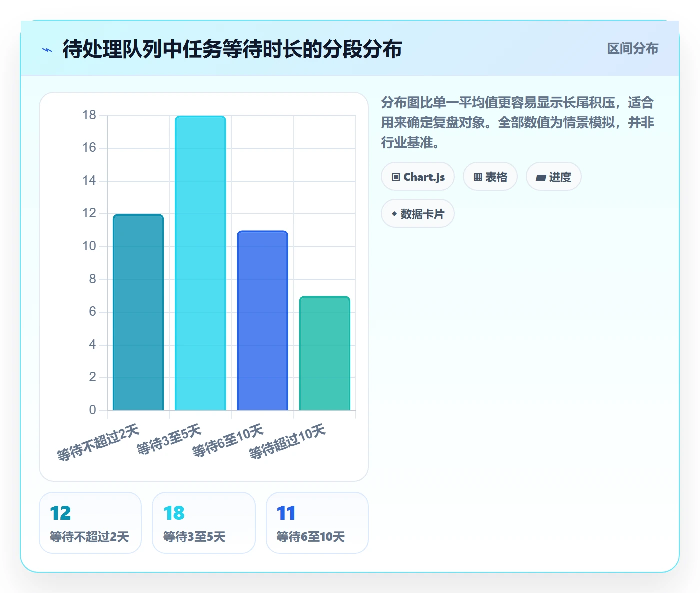Screen dimensions: 700x593
Task: Click the diamond icon in 数据卡片 chip
Action: (394, 214)
